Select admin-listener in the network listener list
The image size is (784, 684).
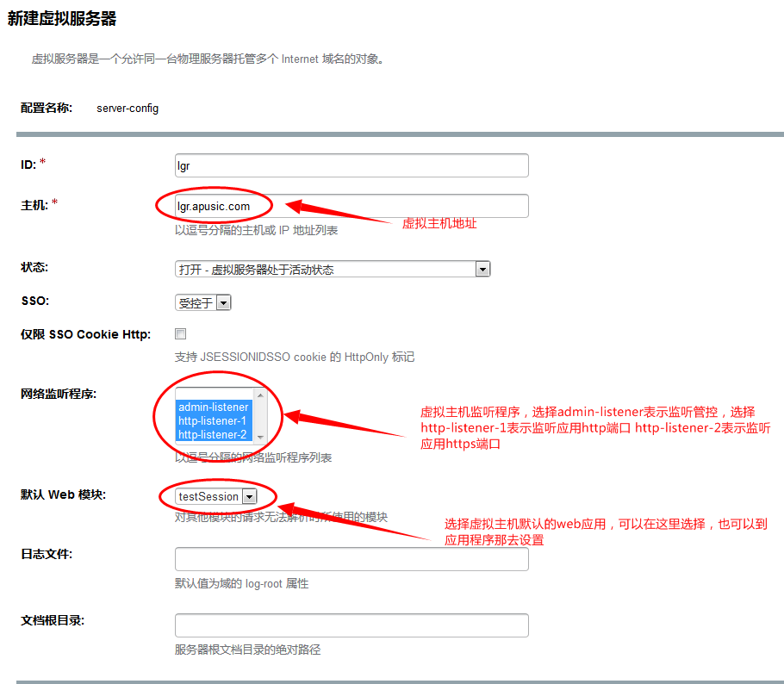point(213,407)
